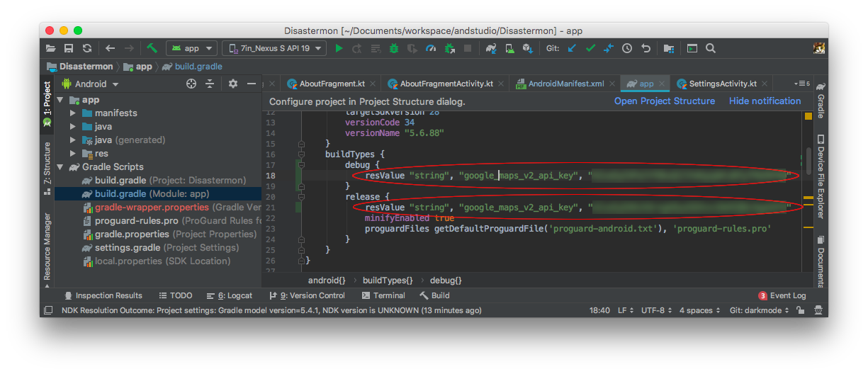Open the Android view dropdown in project panel
The image size is (868, 374).
click(x=91, y=84)
